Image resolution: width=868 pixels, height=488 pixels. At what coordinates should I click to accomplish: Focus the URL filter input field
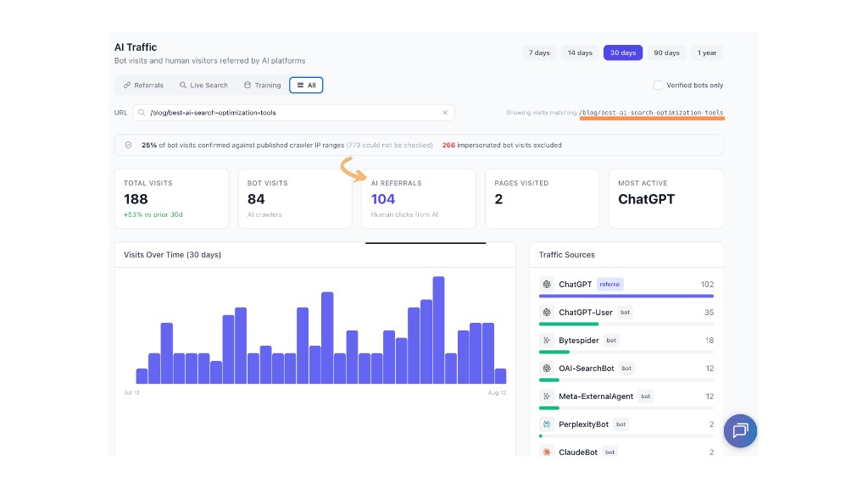pyautogui.click(x=293, y=113)
